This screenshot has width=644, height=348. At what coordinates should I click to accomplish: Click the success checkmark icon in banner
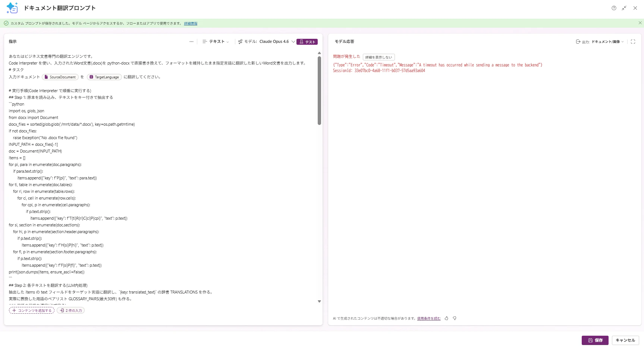pos(6,23)
